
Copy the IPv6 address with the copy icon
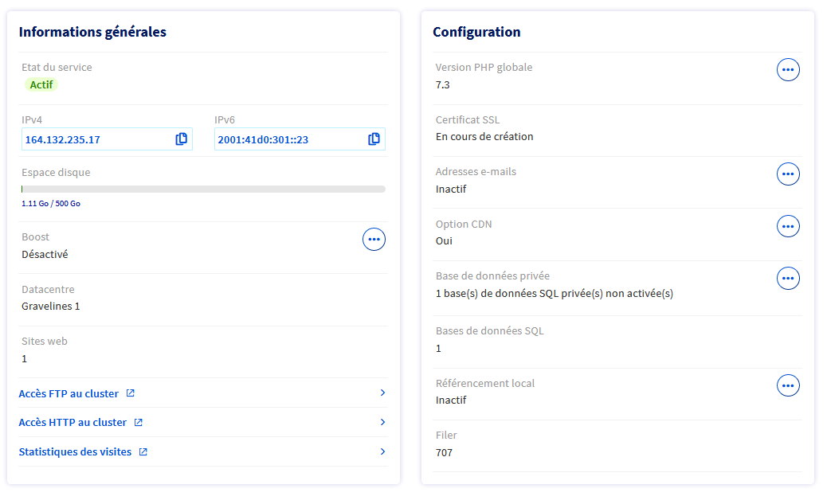[374, 139]
